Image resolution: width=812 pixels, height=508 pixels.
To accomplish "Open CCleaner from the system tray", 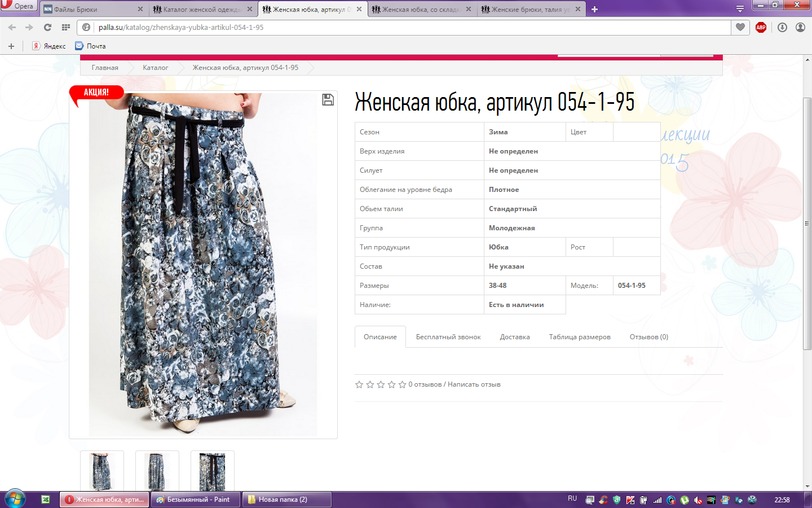I will 603,500.
